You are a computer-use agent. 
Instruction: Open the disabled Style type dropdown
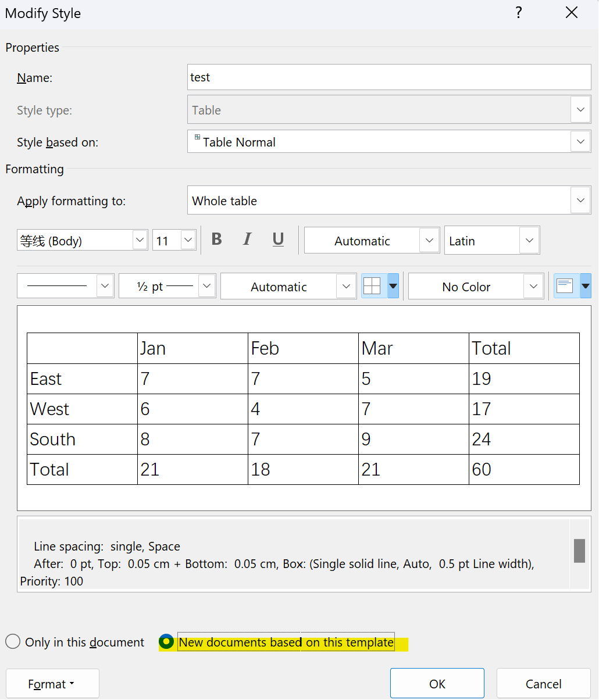pyautogui.click(x=580, y=110)
